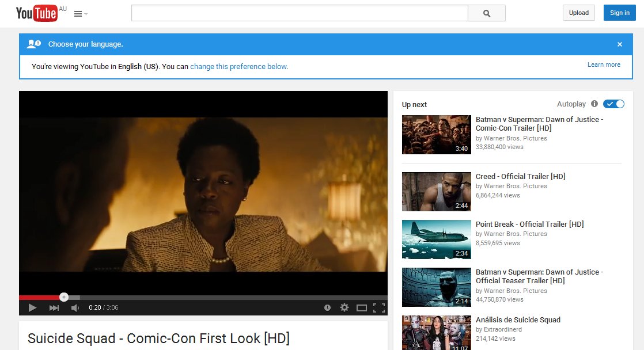Click the 44,750,870 views text
The width and height of the screenshot is (644, 350).
[x=499, y=299]
